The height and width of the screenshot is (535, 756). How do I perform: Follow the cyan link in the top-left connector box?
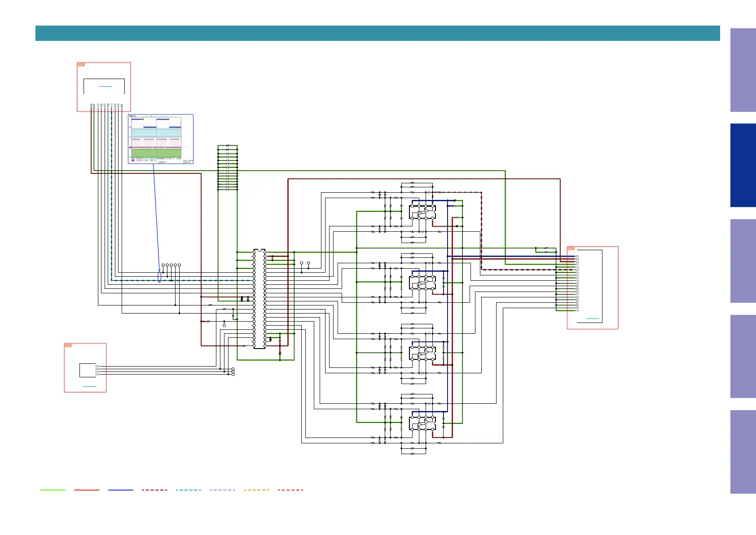[x=105, y=86]
